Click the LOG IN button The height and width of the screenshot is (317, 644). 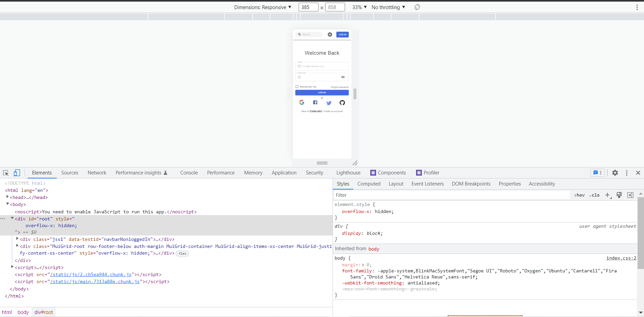coord(322,93)
